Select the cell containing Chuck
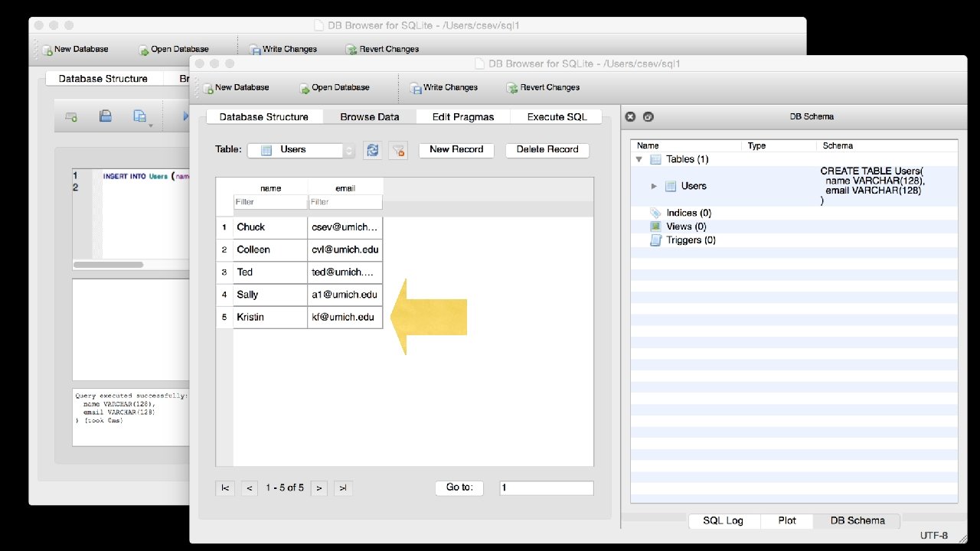The height and width of the screenshot is (551, 980). click(x=270, y=227)
